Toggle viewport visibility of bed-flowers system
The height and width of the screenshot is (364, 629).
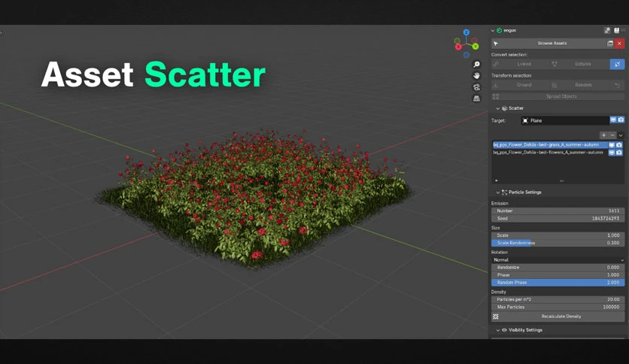point(612,153)
